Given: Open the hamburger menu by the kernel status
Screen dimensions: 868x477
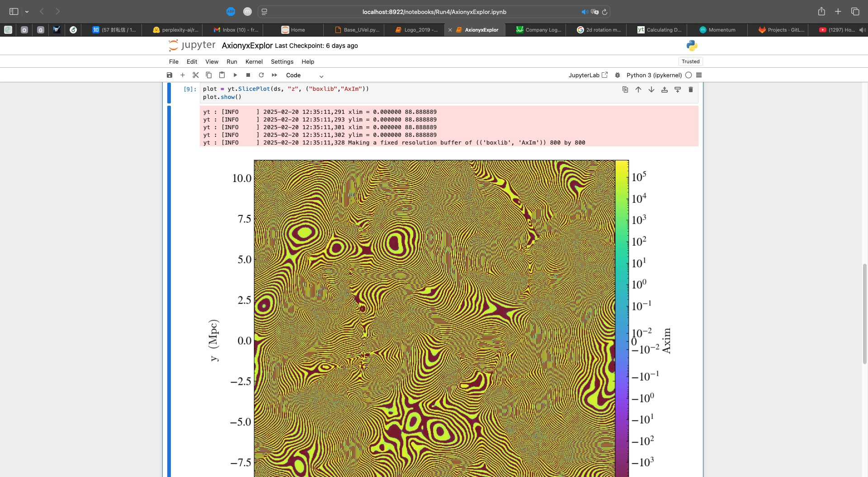Looking at the screenshot, I should coord(699,75).
